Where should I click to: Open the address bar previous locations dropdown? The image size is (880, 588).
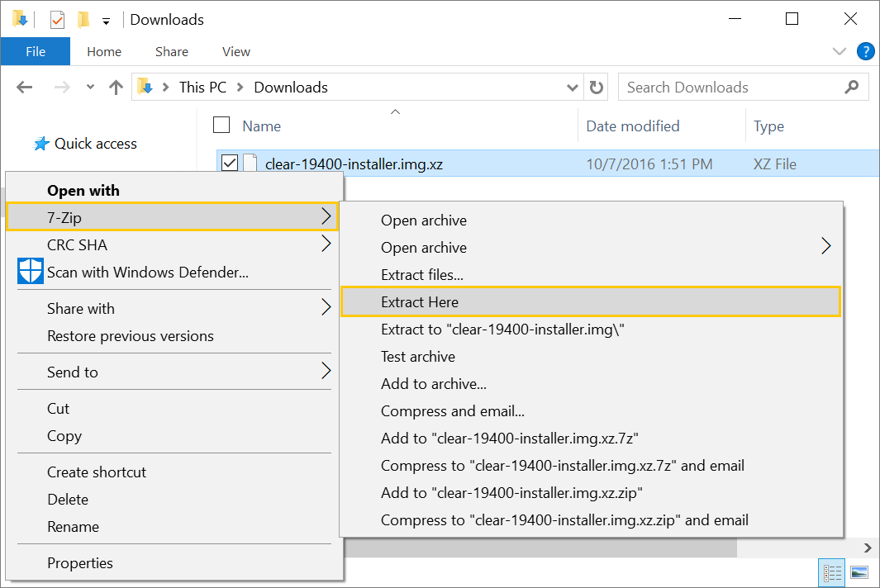(x=572, y=88)
